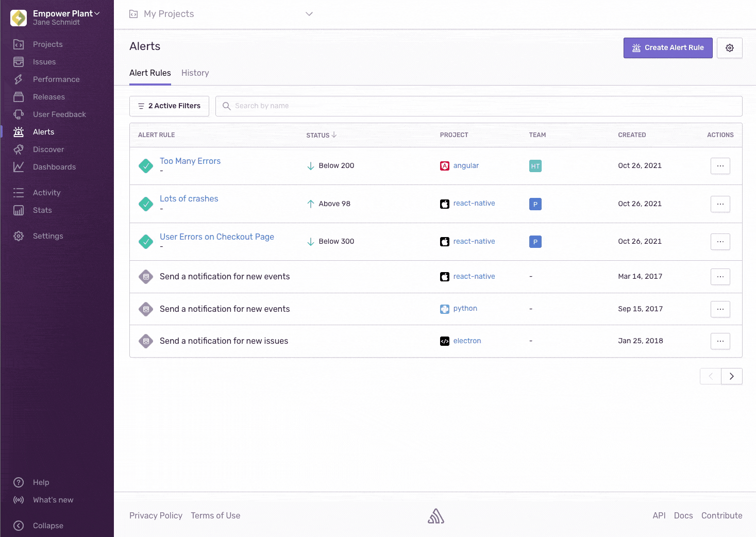756x537 pixels.
Task: Open Dashboards from sidebar
Action: [x=54, y=167]
